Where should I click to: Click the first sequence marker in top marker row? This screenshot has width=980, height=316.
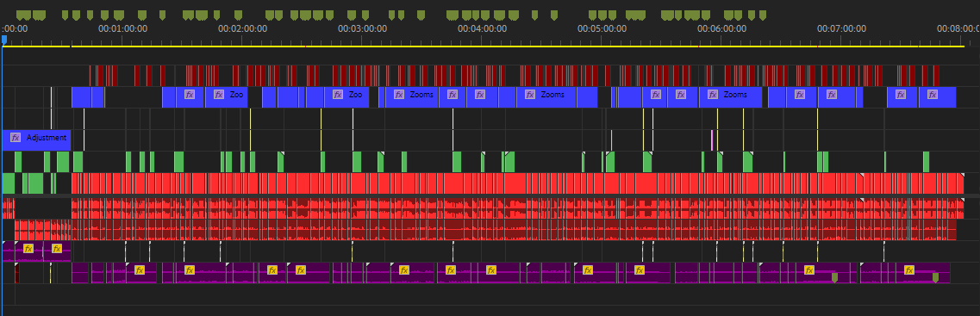coord(20,15)
